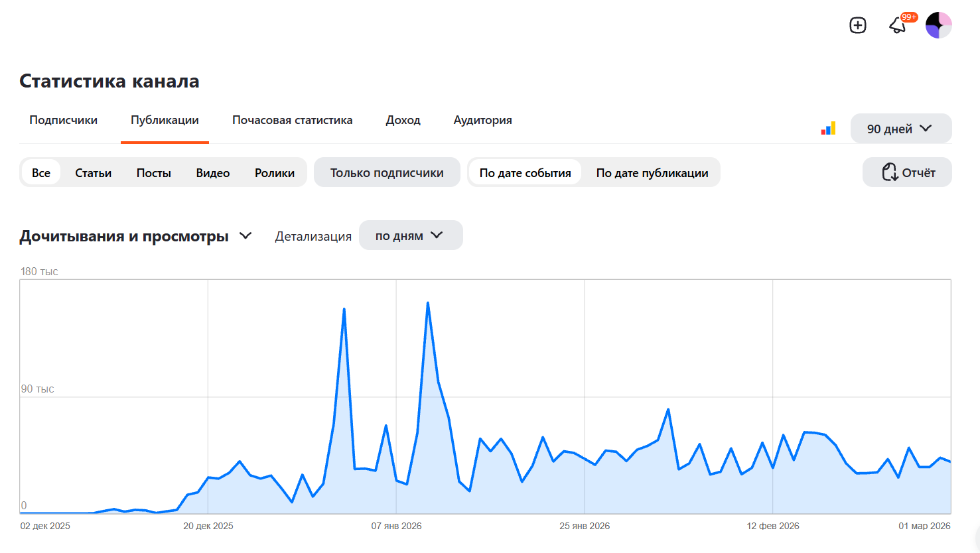
Task: Open the profile avatar menu
Action: (939, 25)
